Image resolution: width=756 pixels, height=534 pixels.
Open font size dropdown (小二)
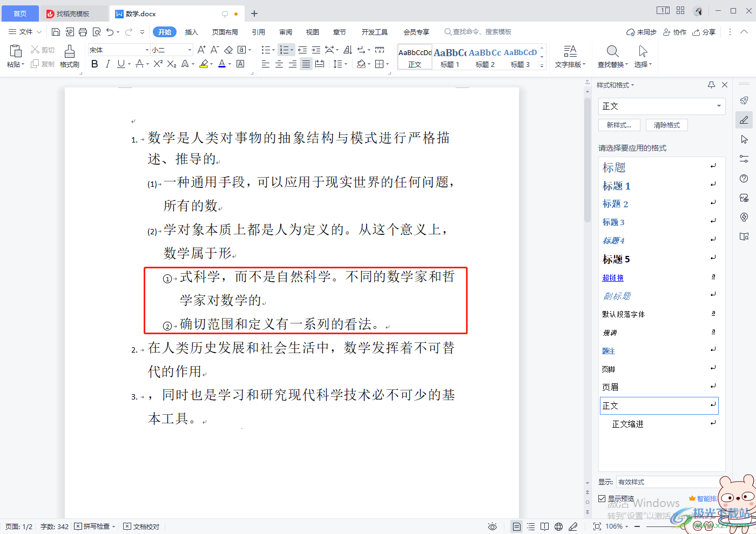point(190,50)
